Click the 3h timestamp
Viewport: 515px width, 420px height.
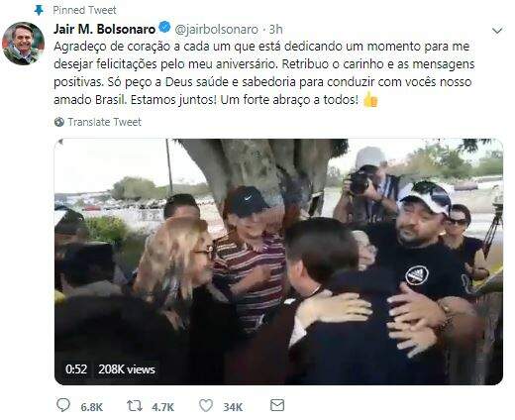click(276, 30)
